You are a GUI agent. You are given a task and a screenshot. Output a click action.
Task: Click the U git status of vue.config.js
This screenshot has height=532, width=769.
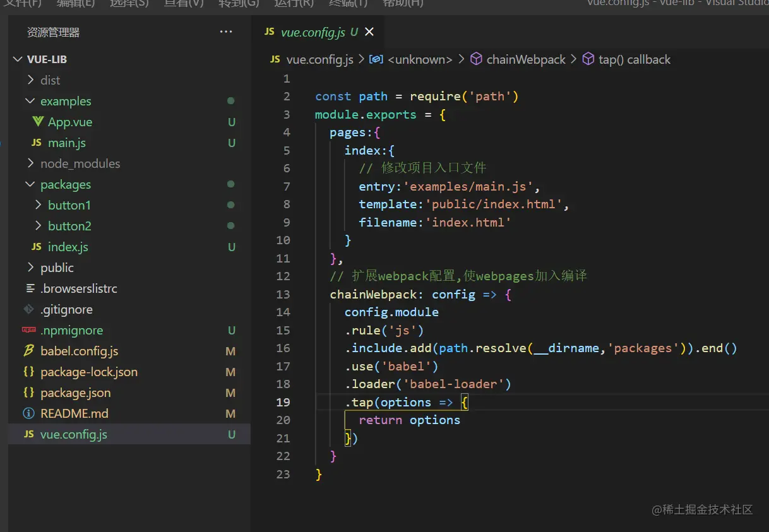(232, 434)
